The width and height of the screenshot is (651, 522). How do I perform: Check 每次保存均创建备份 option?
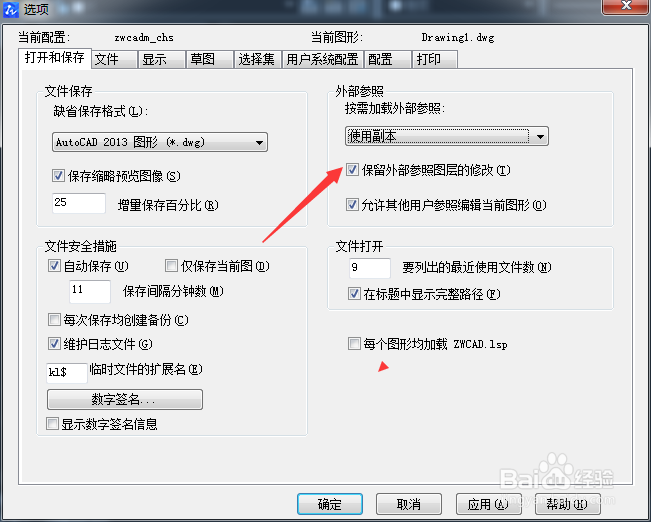point(54,320)
